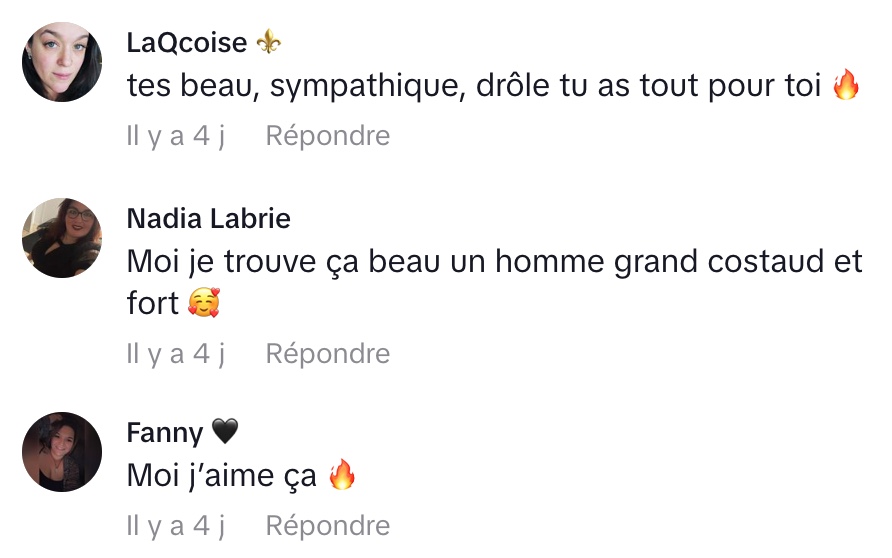The height and width of the screenshot is (558, 892).
Task: Click "Il y a 4 j" under Nadia's comment
Action: pos(175,354)
